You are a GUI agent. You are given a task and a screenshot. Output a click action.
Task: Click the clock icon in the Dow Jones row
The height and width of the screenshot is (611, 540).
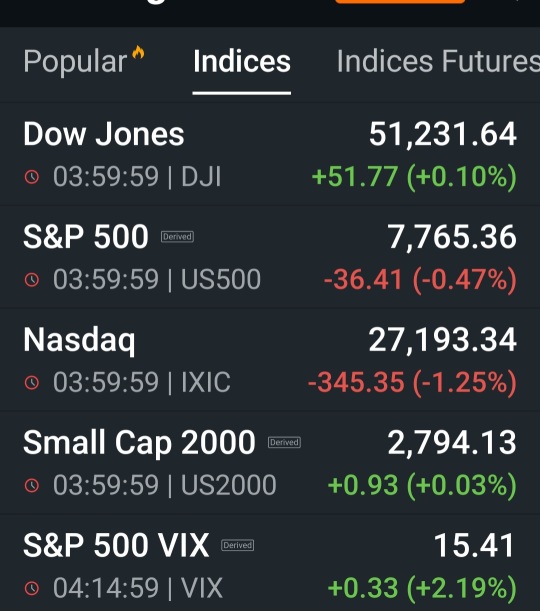[32, 177]
